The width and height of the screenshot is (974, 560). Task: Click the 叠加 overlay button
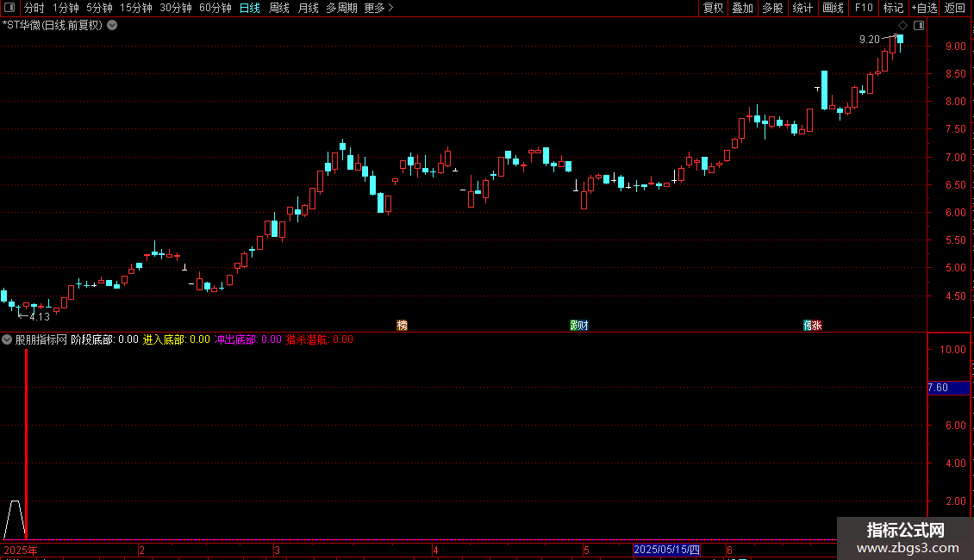point(743,8)
